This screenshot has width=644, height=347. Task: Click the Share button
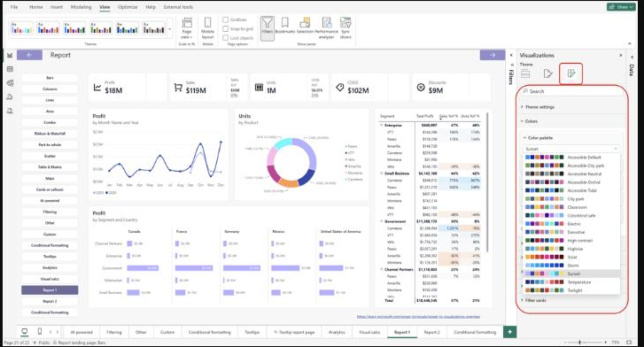pos(621,6)
